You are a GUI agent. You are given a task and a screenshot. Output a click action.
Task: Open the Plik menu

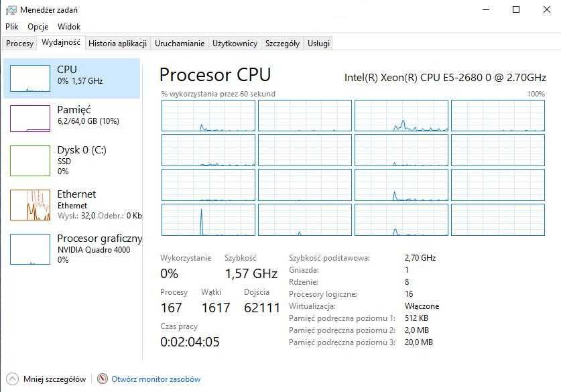[12, 27]
